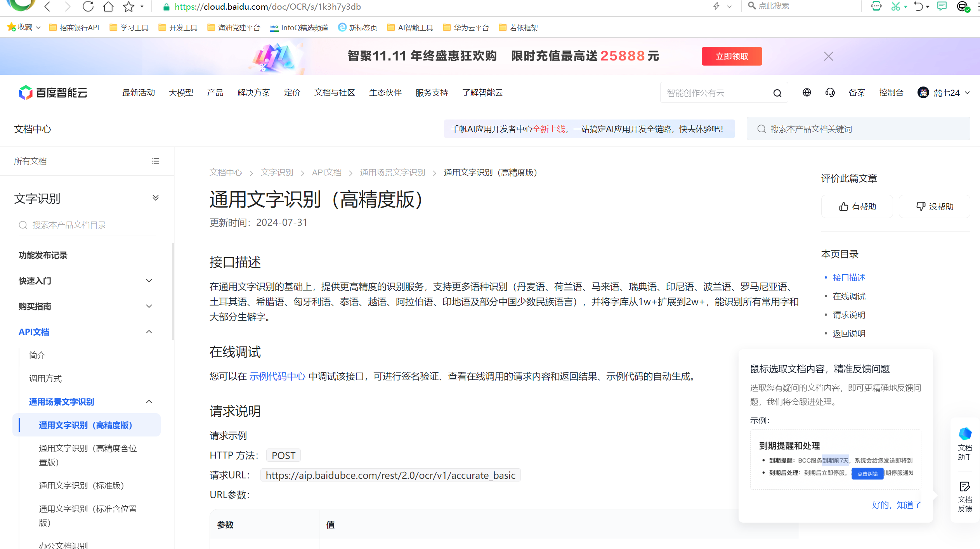The height and width of the screenshot is (549, 980).
Task: Click the magnifier icon in 智能创作公有云 search
Action: click(x=777, y=93)
